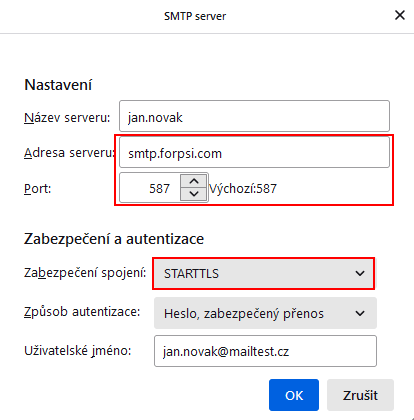Click the Způsob autentizace label
414x420 pixels.
[82, 312]
